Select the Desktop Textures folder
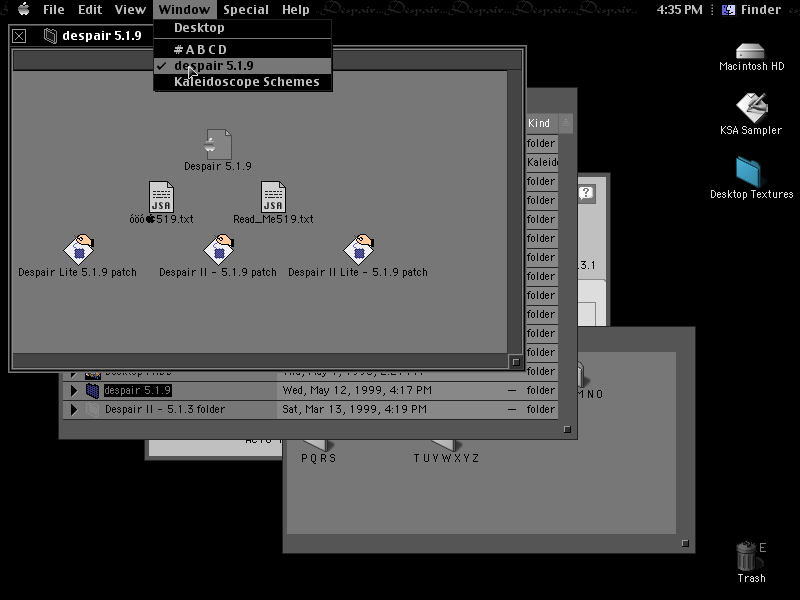This screenshot has height=600, width=800. coord(748,172)
